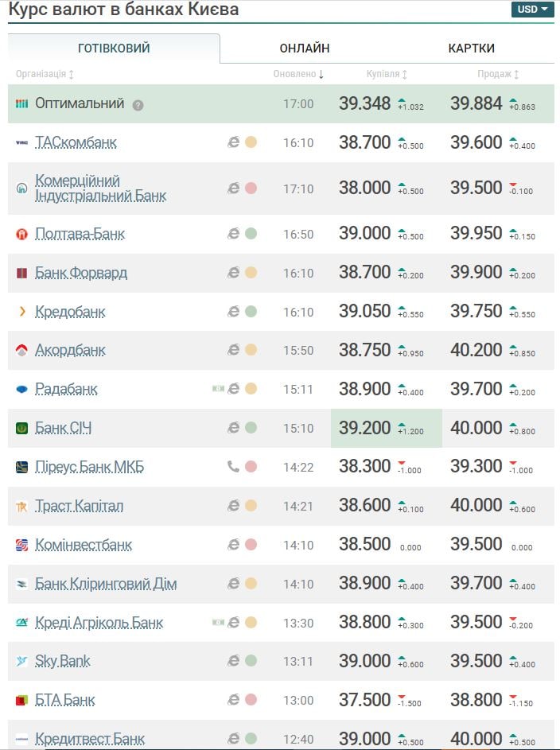Switch to the ОНЛАЙН tab
The image size is (560, 750).
point(305,49)
